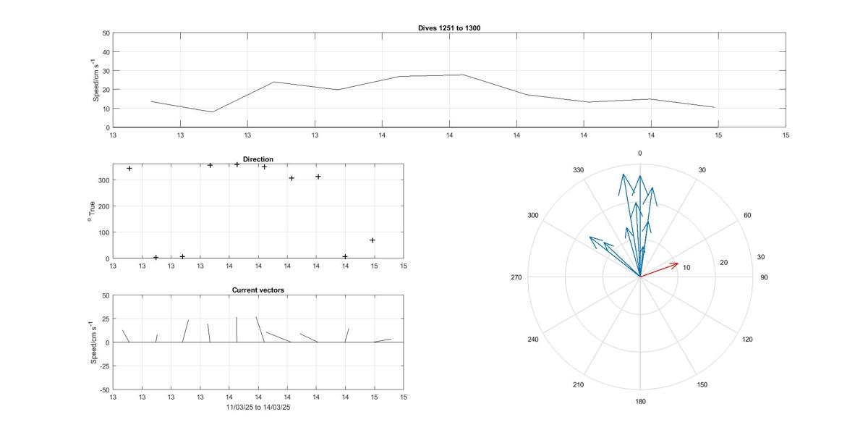Click the polar radial label 20
The height and width of the screenshot is (438, 868).
[x=724, y=262]
